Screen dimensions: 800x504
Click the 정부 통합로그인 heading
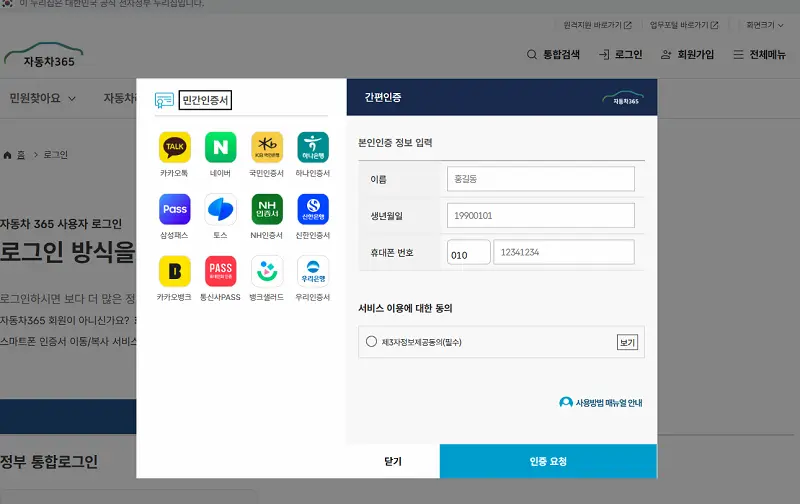49,462
